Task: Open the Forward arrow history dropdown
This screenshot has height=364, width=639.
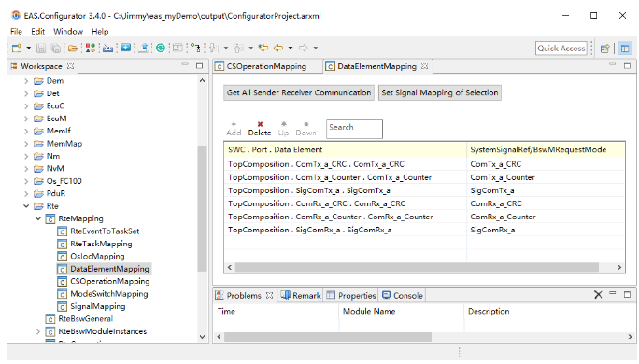Action: pyautogui.click(x=316, y=48)
